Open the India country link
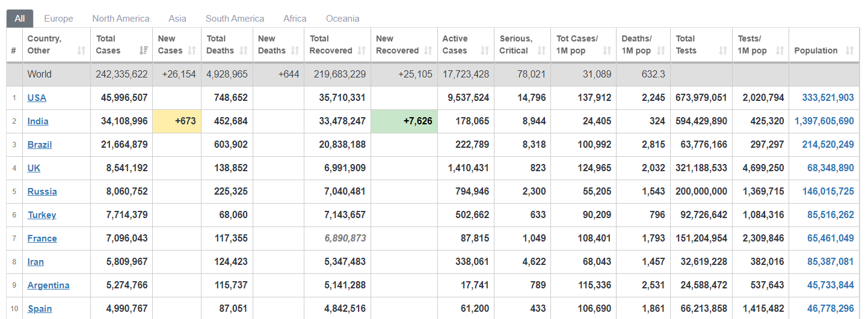The image size is (868, 319). click(38, 121)
